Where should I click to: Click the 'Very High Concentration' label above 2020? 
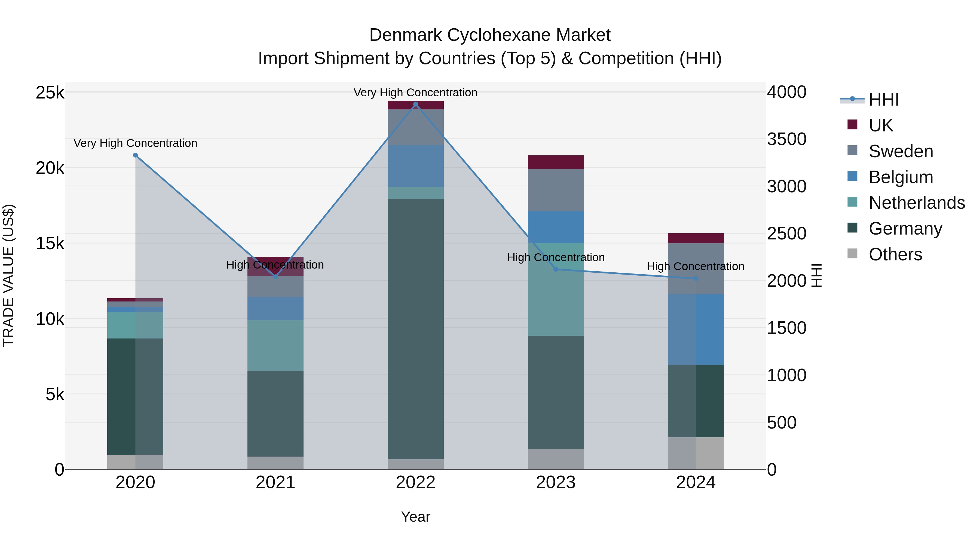pos(136,143)
